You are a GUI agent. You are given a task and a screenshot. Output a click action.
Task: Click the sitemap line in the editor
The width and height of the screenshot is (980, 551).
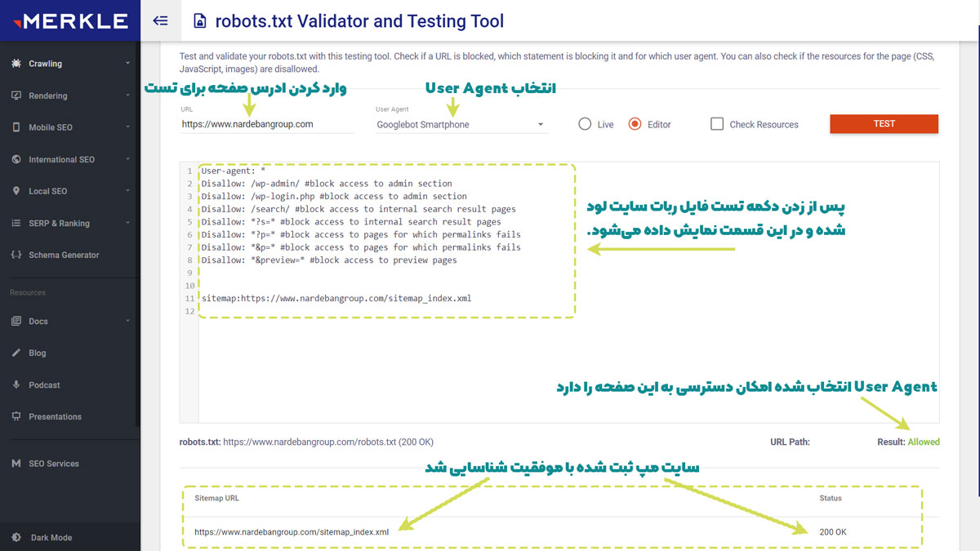pos(336,299)
